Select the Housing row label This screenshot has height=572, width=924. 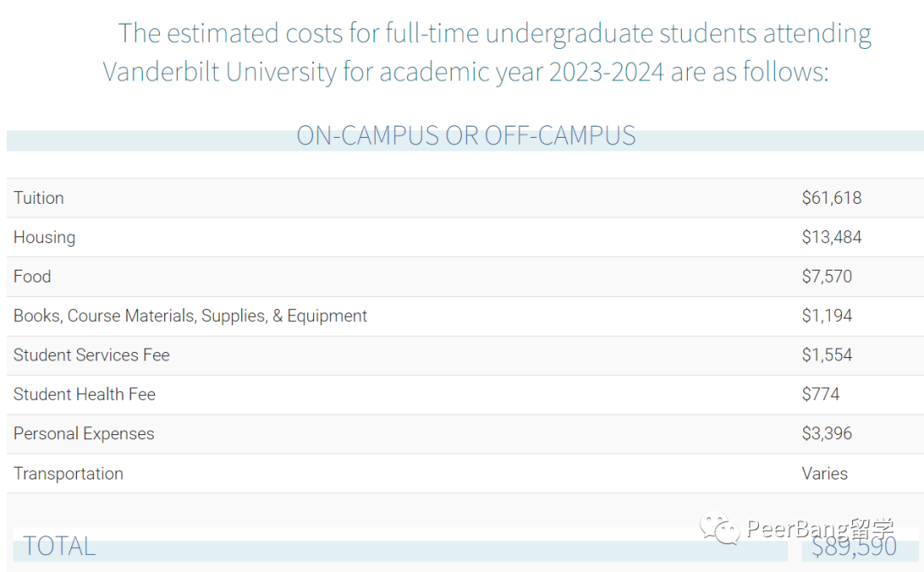44,237
